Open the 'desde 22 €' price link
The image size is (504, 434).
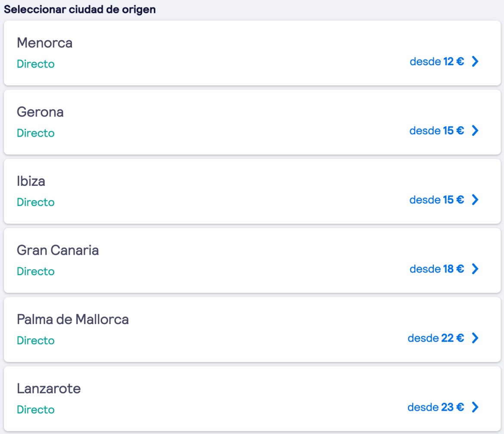(436, 338)
